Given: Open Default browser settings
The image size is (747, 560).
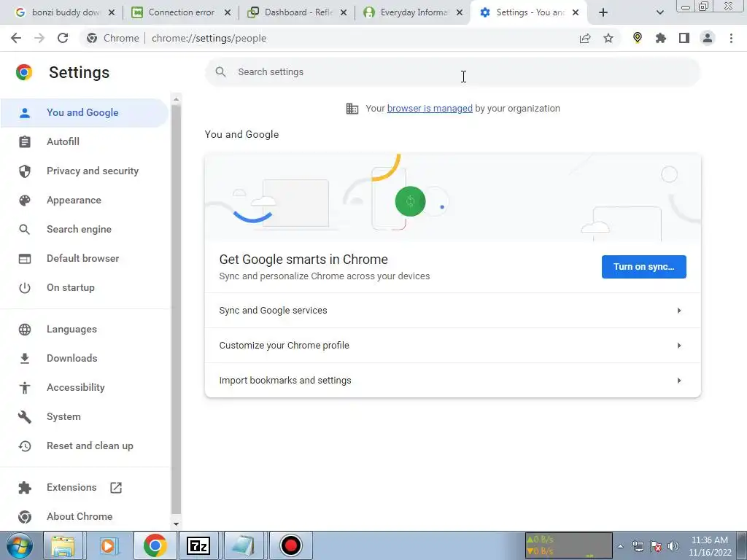Looking at the screenshot, I should tap(85, 259).
